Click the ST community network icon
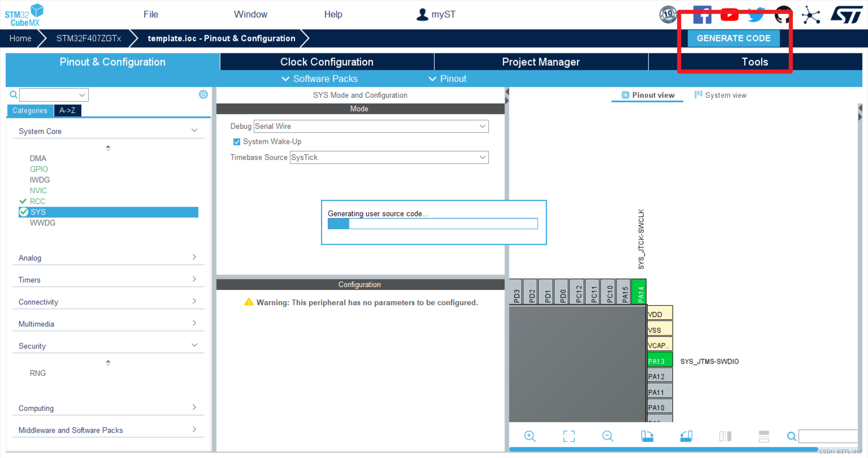This screenshot has width=868, height=458. click(811, 15)
